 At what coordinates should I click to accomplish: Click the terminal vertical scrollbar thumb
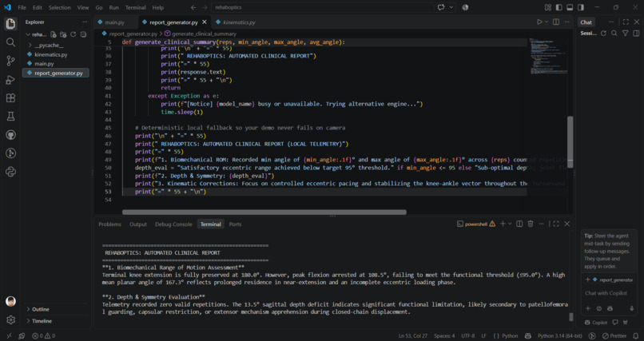pyautogui.click(x=570, y=317)
